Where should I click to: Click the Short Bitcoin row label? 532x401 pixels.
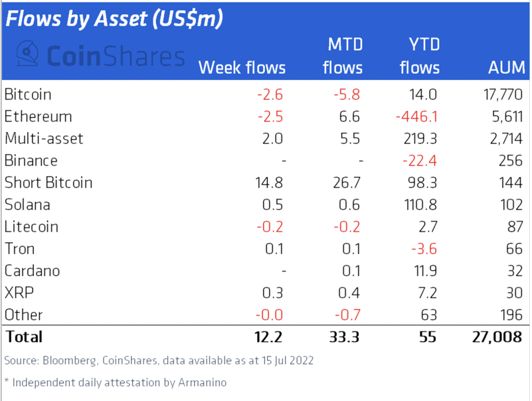[x=49, y=183]
